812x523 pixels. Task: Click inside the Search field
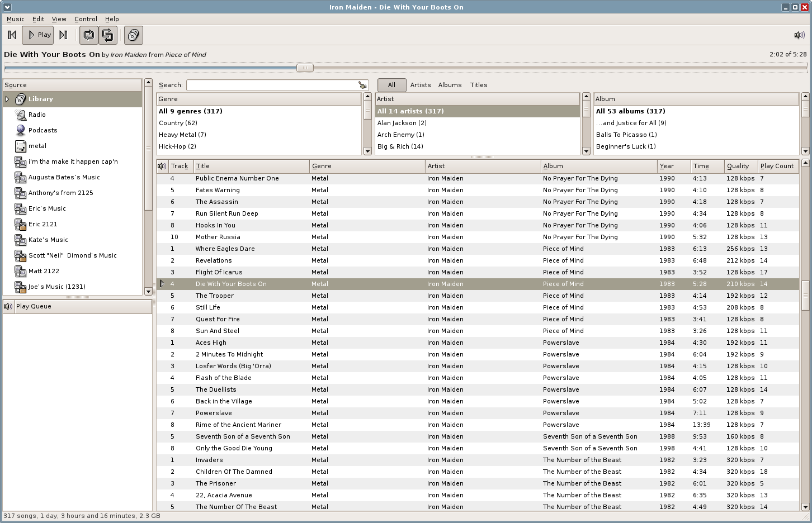(x=272, y=85)
